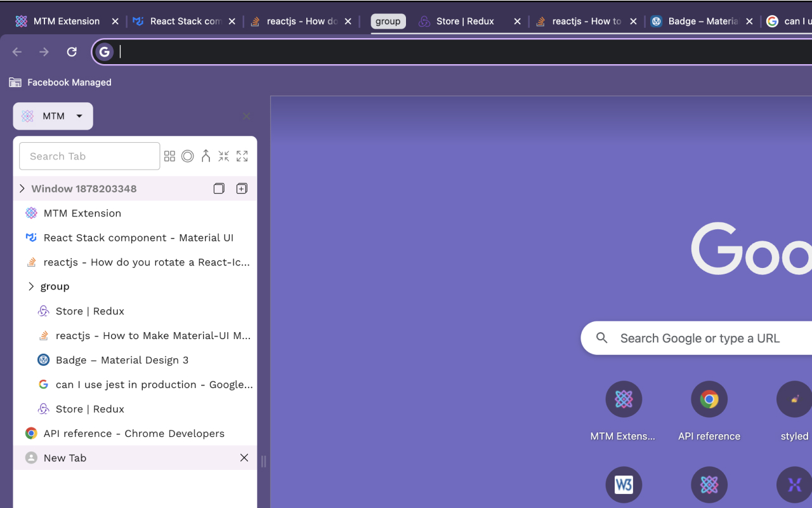Click the 'Window 1878203348' label
Screen dimensions: 812x508
[84, 189]
